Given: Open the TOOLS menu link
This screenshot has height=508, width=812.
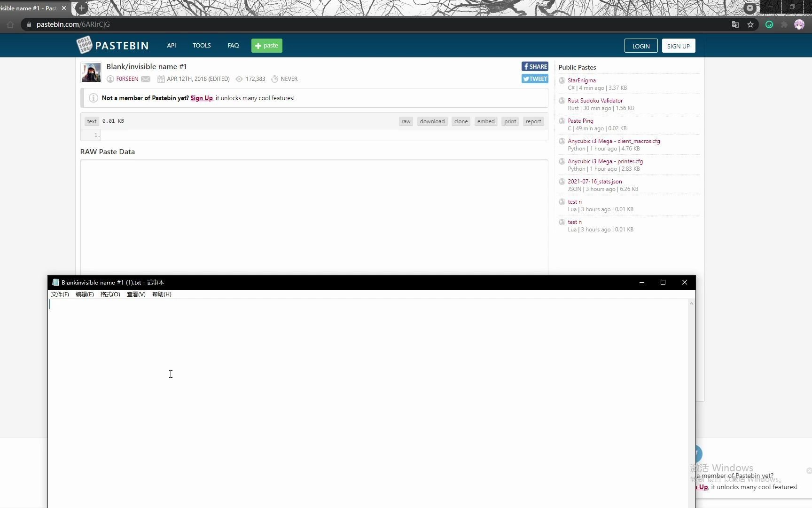Looking at the screenshot, I should [x=202, y=46].
